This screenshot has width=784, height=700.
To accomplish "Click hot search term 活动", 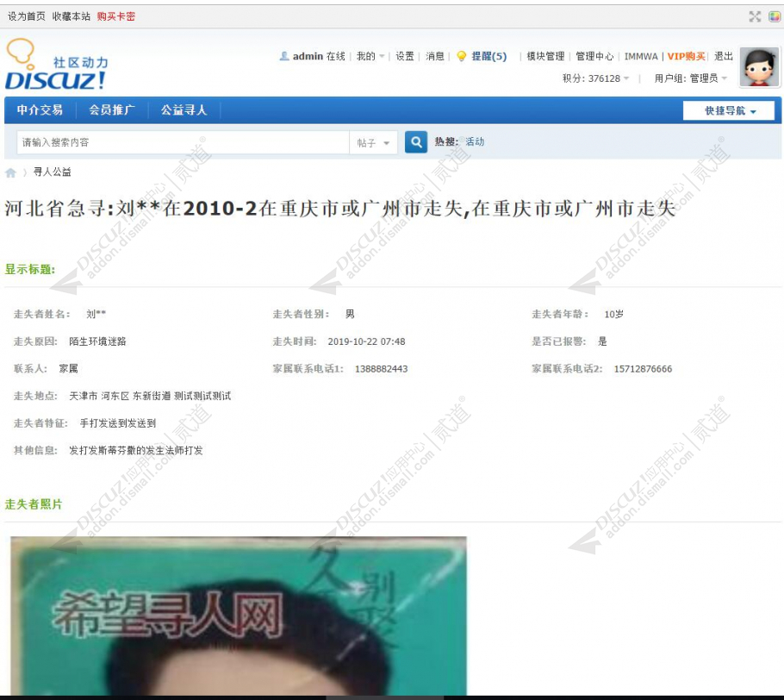I will coord(475,141).
